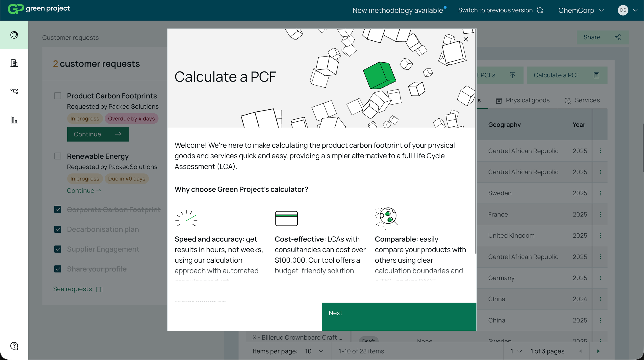The width and height of the screenshot is (644, 360).
Task: Open the company building sidebar icon
Action: [14, 63]
